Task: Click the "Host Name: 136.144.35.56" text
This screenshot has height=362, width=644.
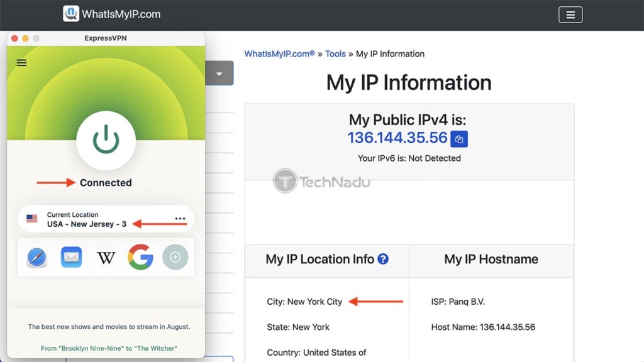Action: click(x=483, y=327)
